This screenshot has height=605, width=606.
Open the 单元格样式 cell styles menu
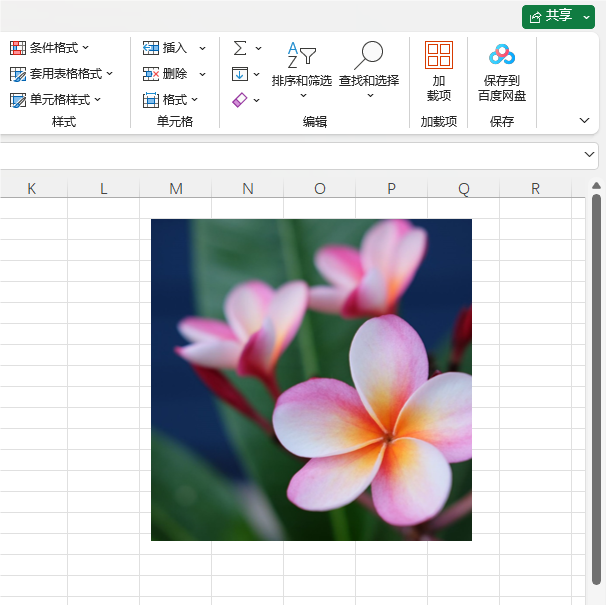[x=55, y=100]
